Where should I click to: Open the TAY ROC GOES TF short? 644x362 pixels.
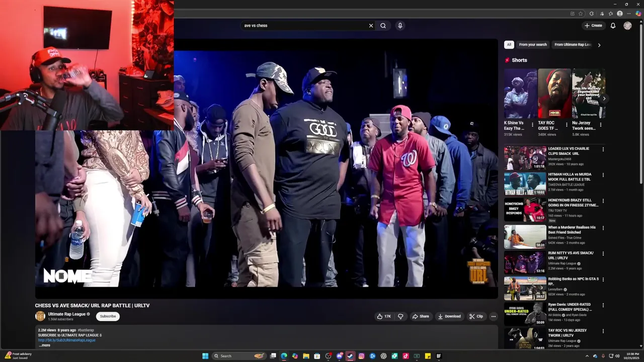(x=554, y=94)
